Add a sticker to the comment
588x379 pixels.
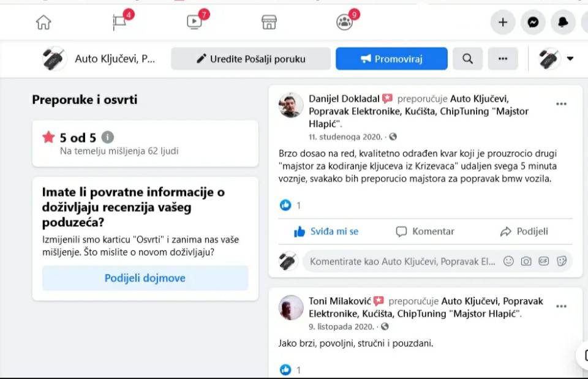point(562,261)
